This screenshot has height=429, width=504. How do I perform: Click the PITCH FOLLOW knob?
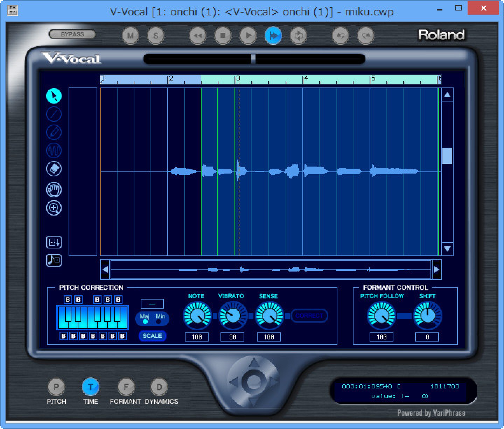coord(381,316)
